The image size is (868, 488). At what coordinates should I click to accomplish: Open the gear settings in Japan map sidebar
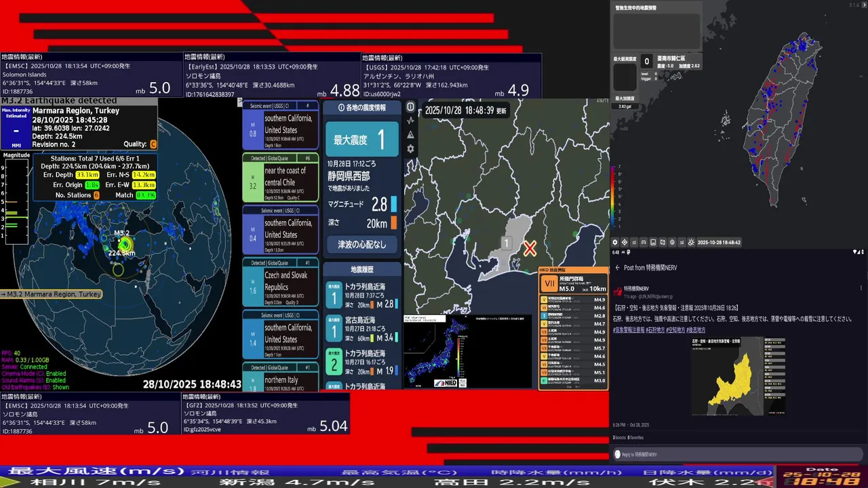pos(410,149)
